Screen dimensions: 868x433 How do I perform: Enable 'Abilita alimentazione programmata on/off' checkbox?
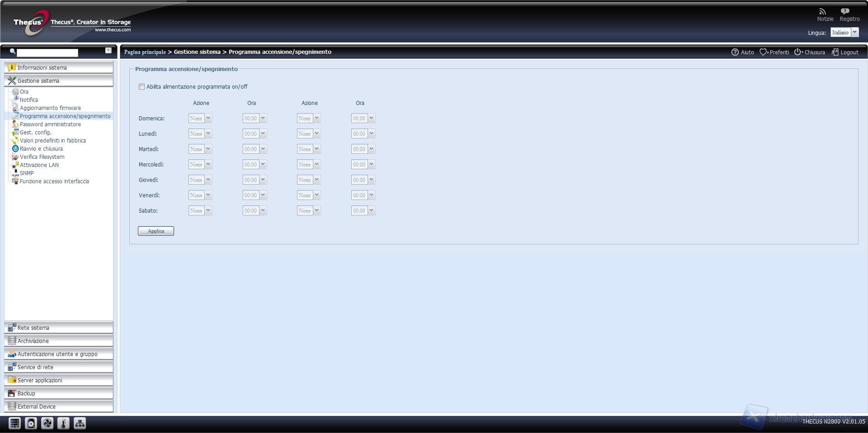tap(142, 87)
